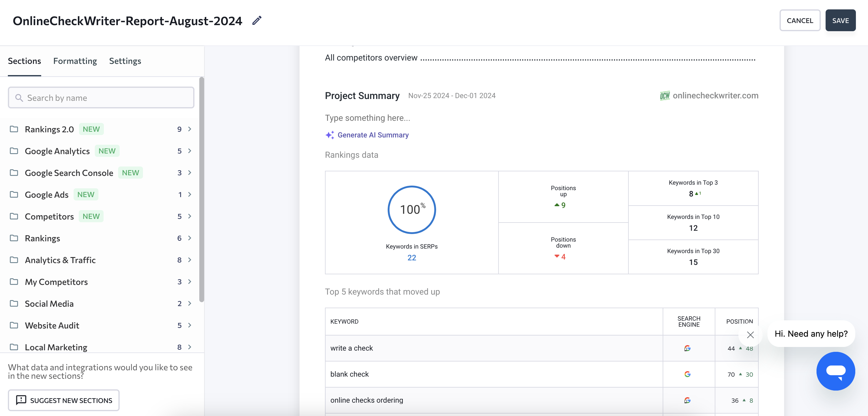Click the sparkle Generate AI Summary icon
Screen dimensions: 868x416
330,135
